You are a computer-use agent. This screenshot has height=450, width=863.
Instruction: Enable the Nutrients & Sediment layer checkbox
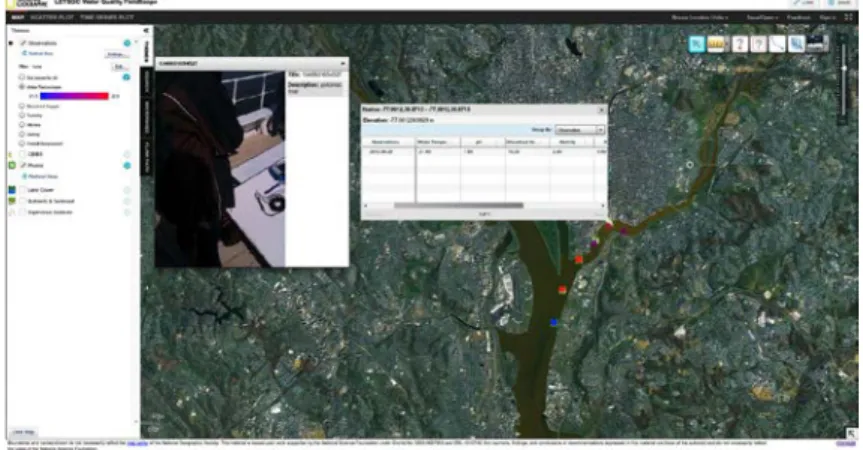[x=23, y=201]
